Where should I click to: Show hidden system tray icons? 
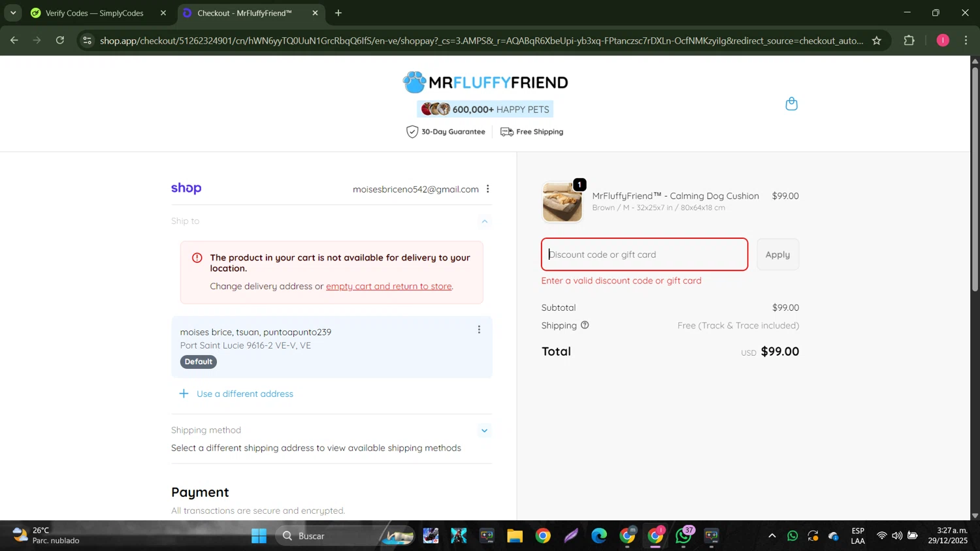pyautogui.click(x=772, y=536)
